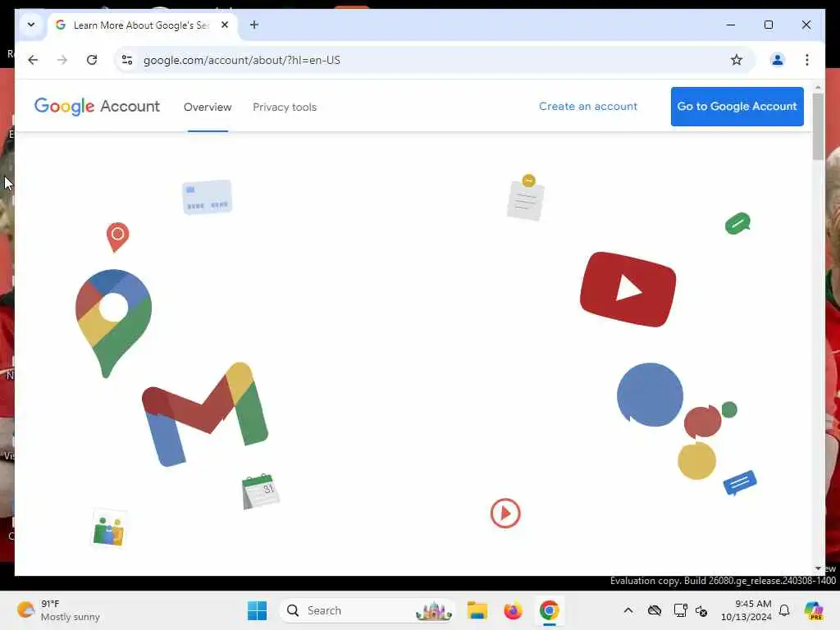840x630 pixels.
Task: Click the display network tray icon
Action: 680,610
